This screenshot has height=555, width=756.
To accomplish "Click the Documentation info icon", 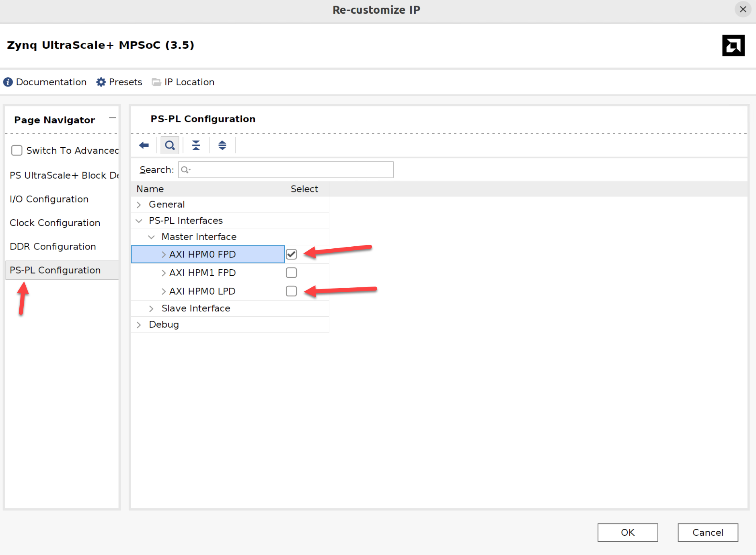I will (8, 82).
